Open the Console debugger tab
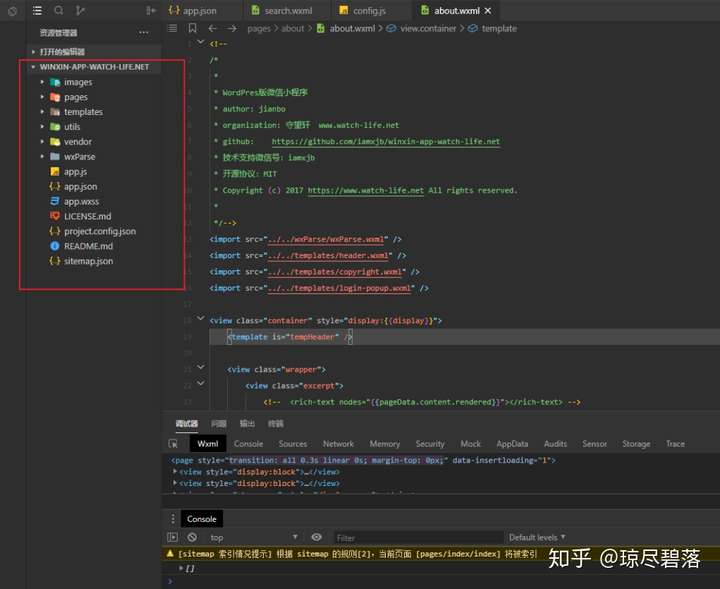 point(248,443)
